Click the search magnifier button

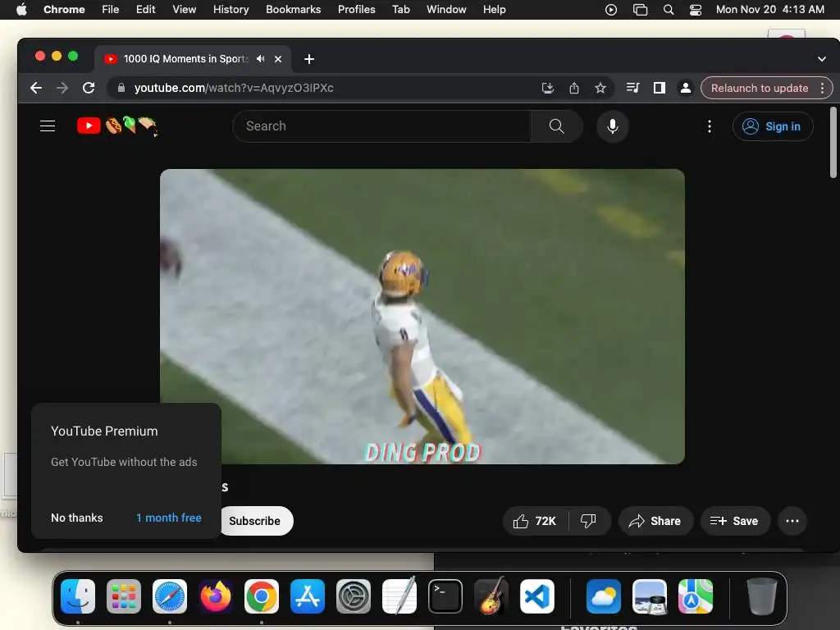pos(557,126)
